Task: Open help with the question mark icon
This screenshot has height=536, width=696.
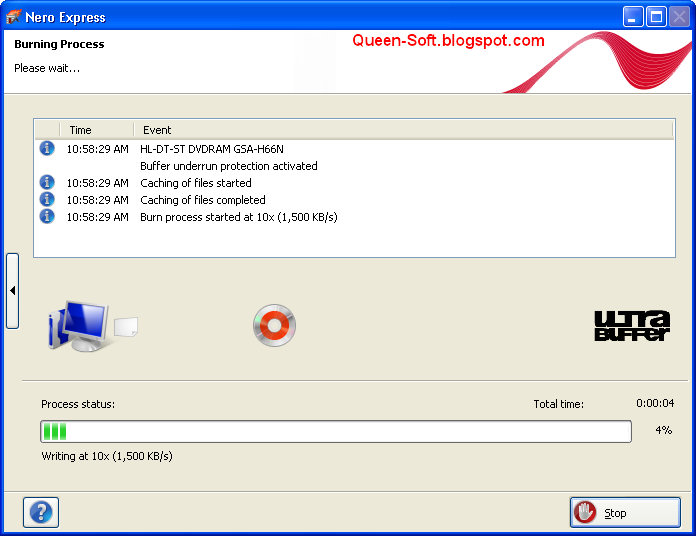Action: pos(41,512)
